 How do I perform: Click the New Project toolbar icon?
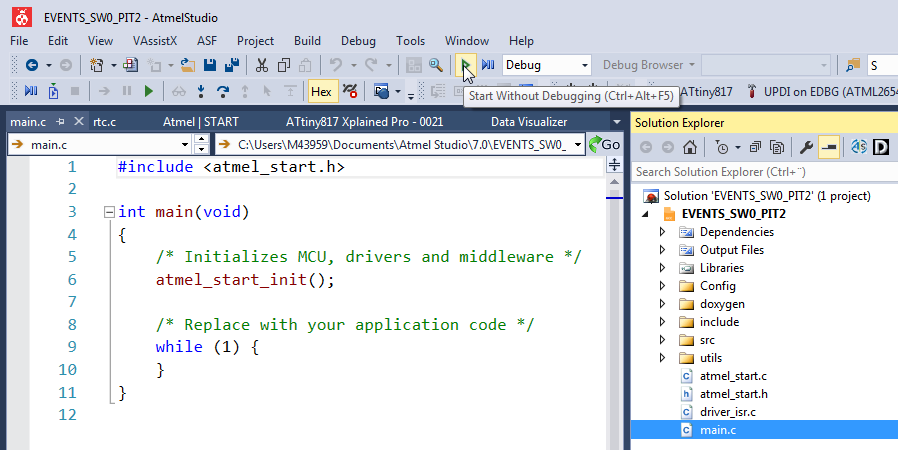96,65
